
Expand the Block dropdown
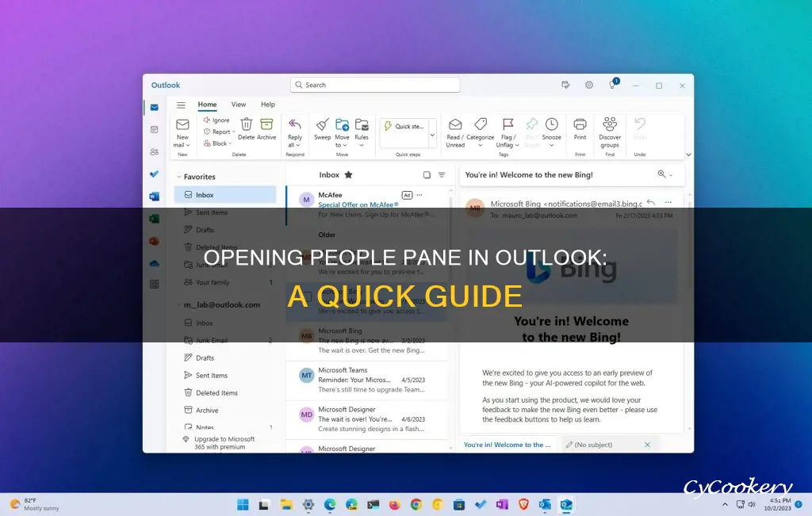(230, 144)
